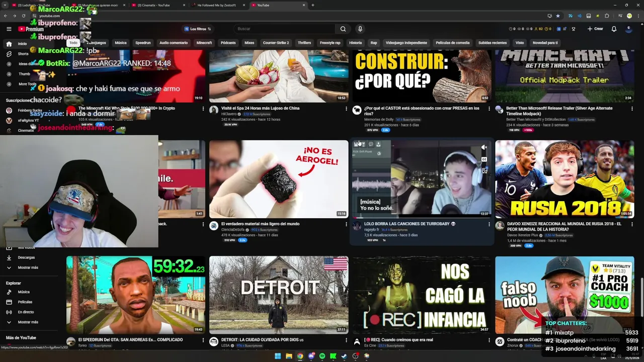Open HiClavero channel avatar
The height and width of the screenshot is (362, 644).
[x=214, y=110]
